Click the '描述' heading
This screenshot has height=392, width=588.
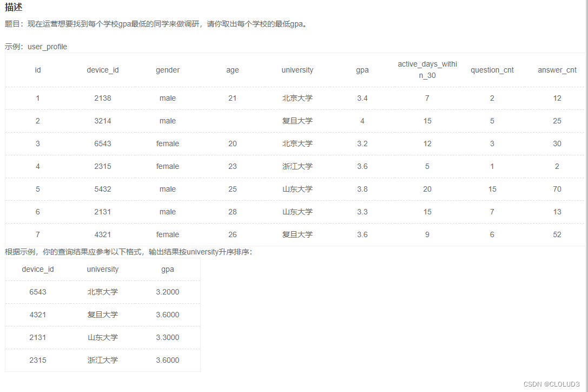(x=14, y=7)
